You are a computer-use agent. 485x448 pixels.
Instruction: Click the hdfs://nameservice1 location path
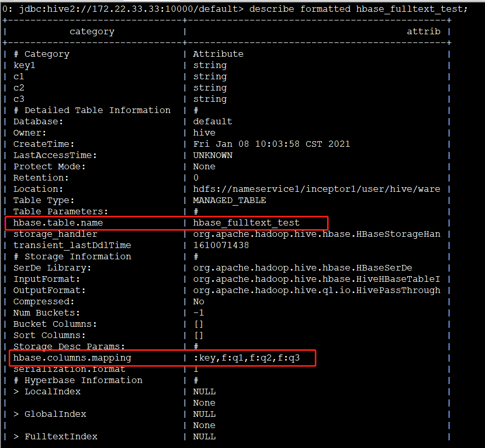point(316,189)
